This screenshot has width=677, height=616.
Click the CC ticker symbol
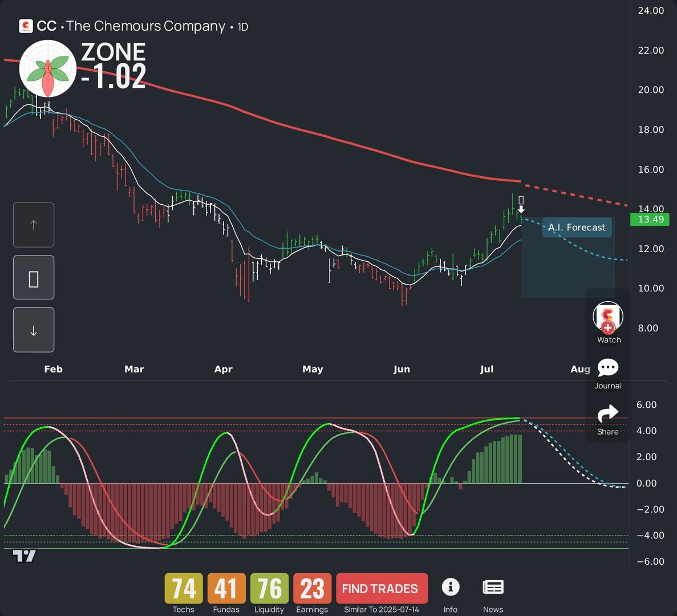click(x=47, y=26)
